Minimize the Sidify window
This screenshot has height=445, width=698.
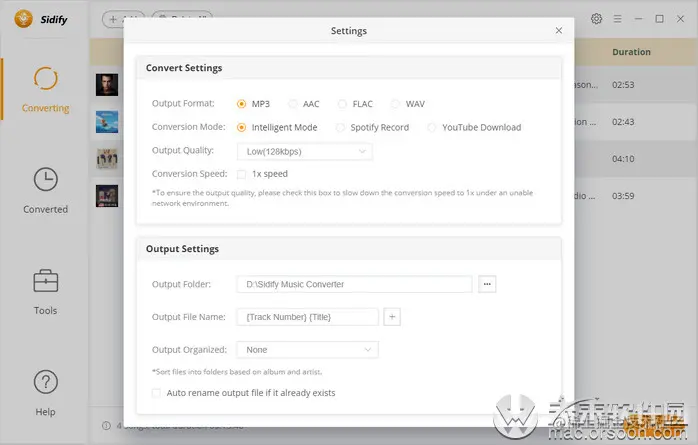click(638, 19)
